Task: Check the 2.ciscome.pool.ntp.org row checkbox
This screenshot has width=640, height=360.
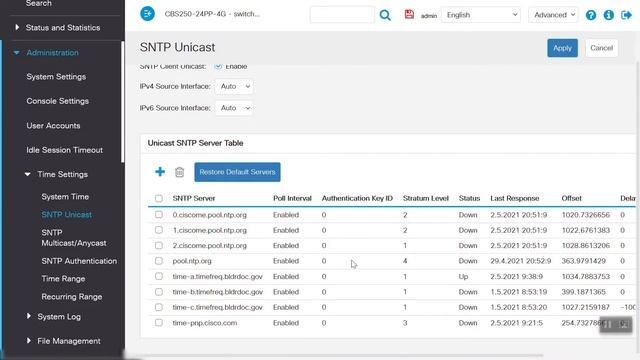Action: click(159, 246)
